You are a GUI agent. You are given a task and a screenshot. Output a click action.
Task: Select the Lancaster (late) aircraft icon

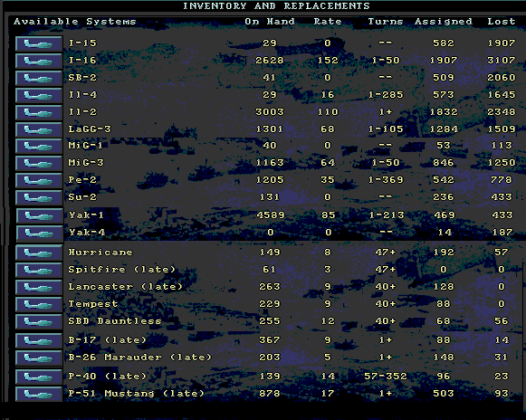39,287
